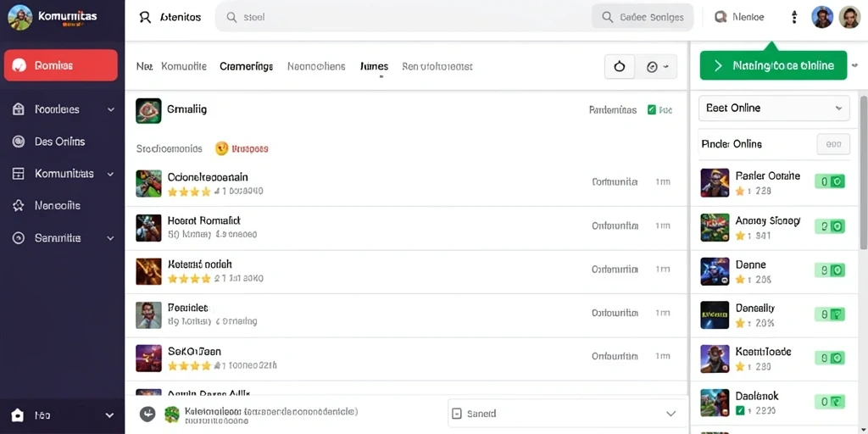This screenshot has height=434, width=868.
Task: Toggle the green checkbox next to Pardemitas
Action: 652,110
